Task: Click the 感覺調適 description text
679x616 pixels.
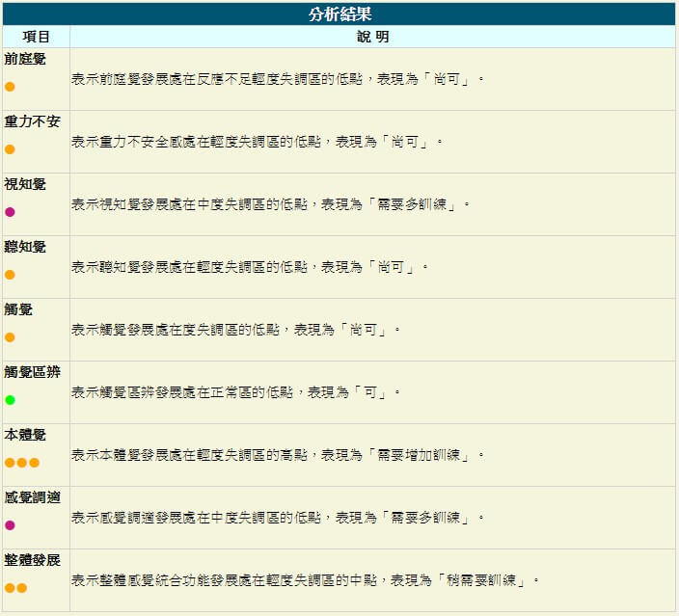Action: pos(278,518)
